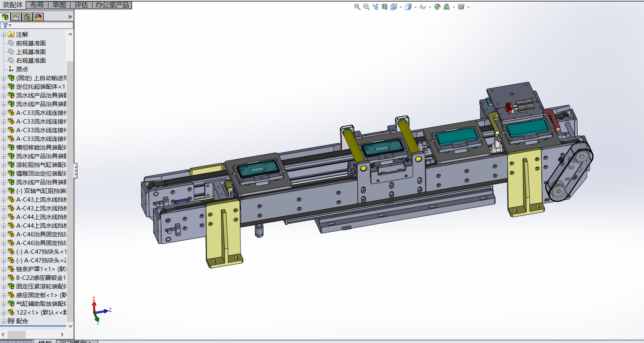Open the ConfigurationManager tab icon
Screen dimensions: 644x343
(x=27, y=17)
